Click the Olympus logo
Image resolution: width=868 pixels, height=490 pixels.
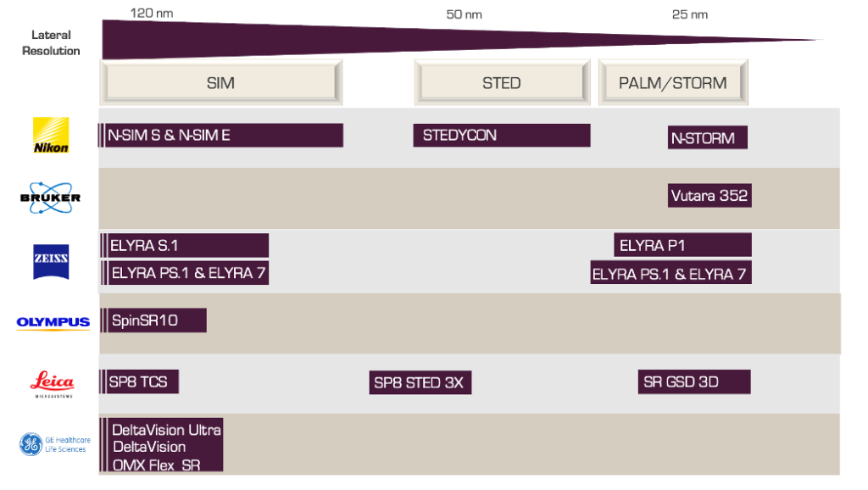[53, 323]
